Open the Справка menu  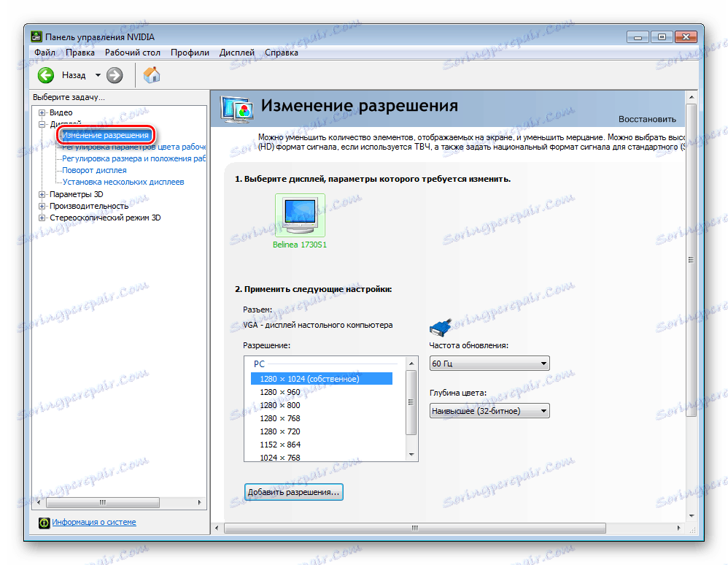click(x=282, y=53)
